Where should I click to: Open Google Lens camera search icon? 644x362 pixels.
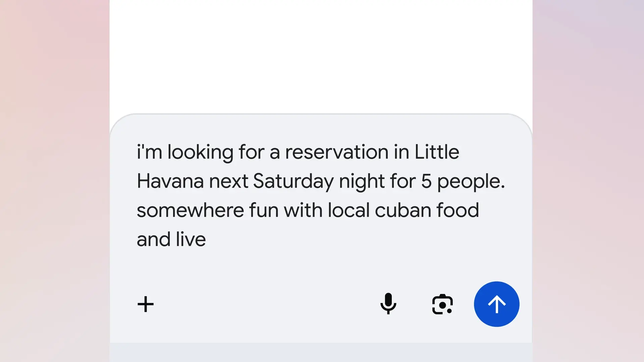point(442,304)
